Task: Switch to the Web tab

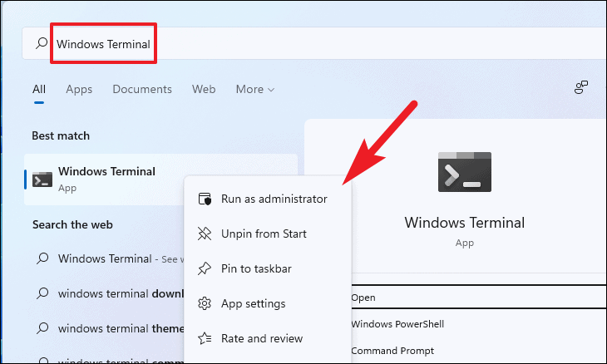Action: tap(204, 90)
